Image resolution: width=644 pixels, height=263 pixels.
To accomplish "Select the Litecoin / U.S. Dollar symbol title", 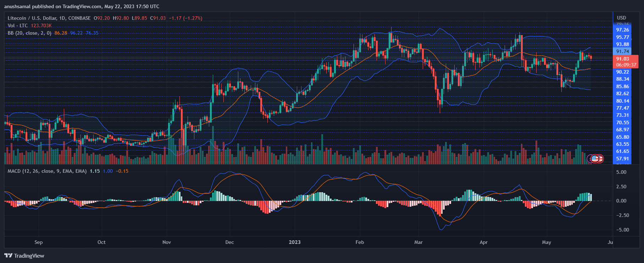I will 49,18.
